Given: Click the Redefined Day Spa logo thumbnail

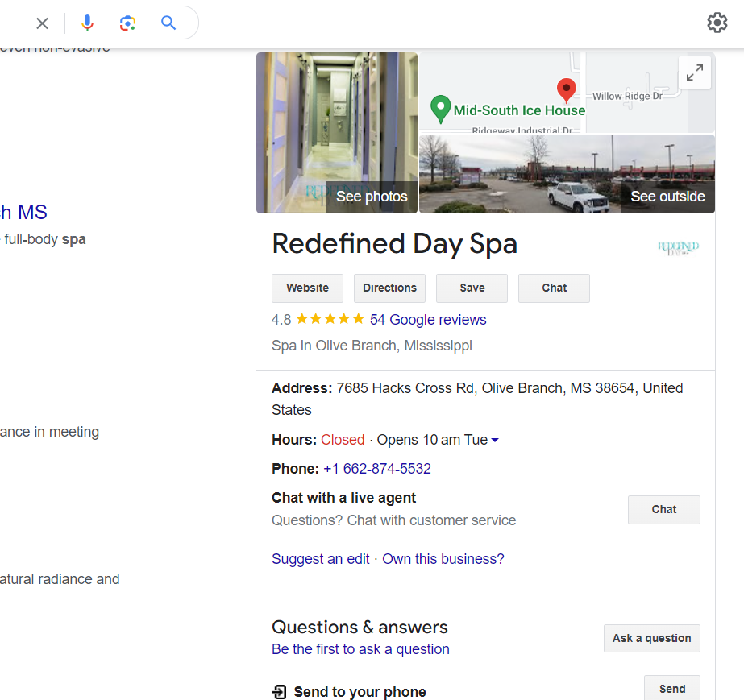Looking at the screenshot, I should [x=678, y=248].
